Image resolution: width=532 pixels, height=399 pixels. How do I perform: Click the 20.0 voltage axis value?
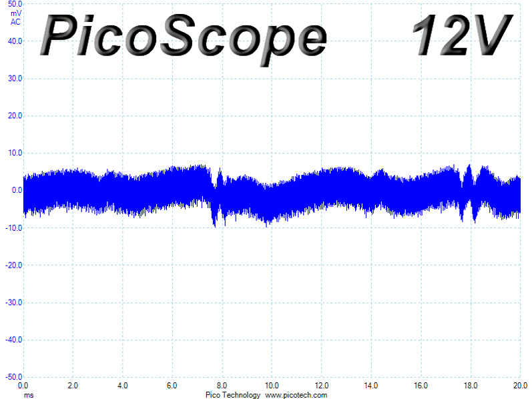(x=15, y=115)
